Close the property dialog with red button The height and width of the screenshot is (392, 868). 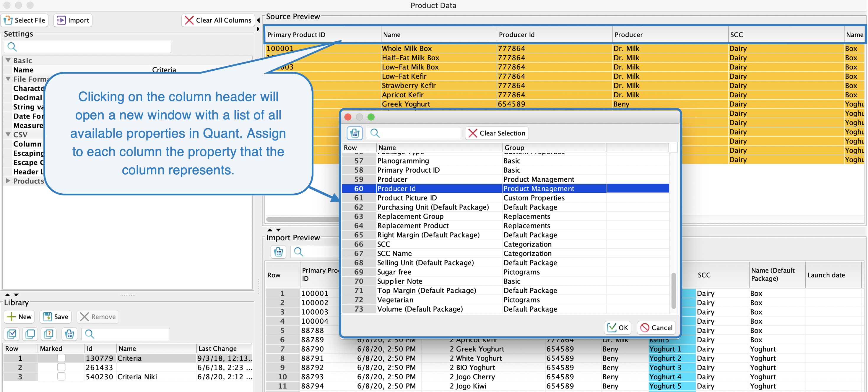pos(348,117)
